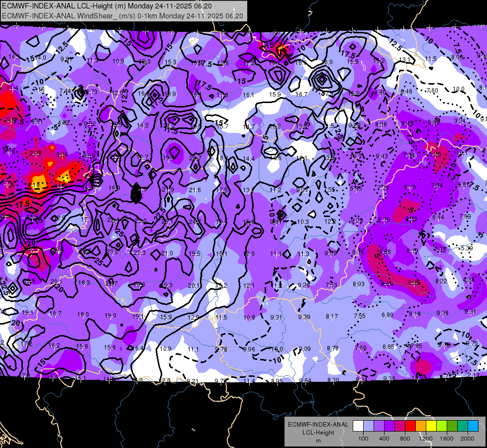Viewport: 487px width, 448px height.
Task: Select the orange legend swatch
Action: pyautogui.click(x=421, y=426)
